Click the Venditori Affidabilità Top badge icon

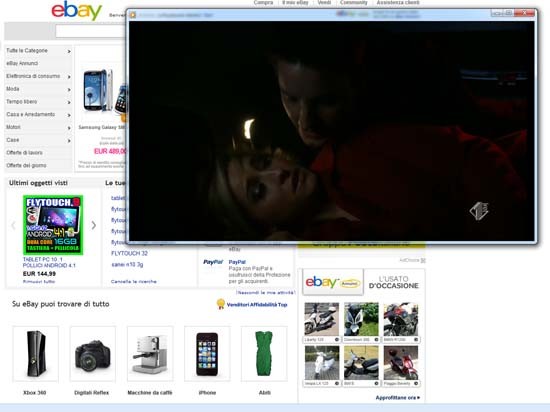221,304
